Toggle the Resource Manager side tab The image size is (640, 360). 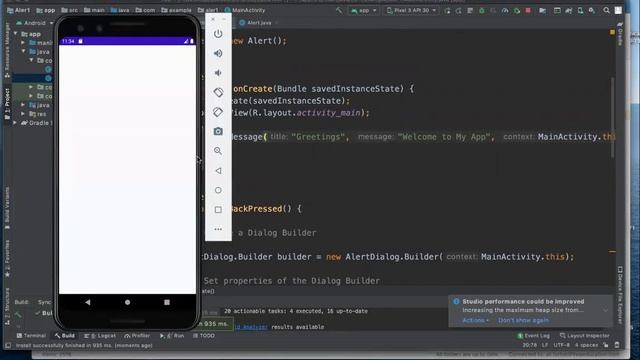[x=7, y=50]
